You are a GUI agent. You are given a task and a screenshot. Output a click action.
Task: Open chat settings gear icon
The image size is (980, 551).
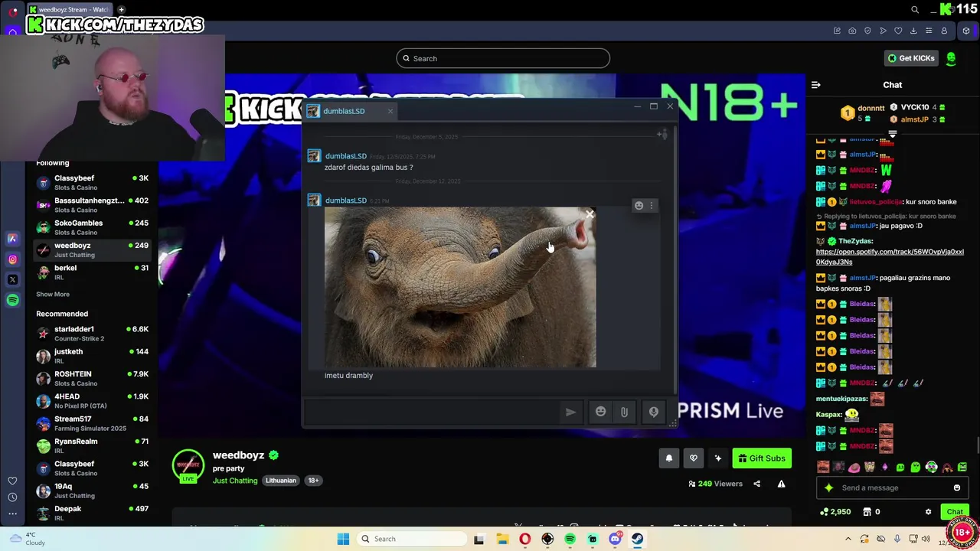click(928, 512)
